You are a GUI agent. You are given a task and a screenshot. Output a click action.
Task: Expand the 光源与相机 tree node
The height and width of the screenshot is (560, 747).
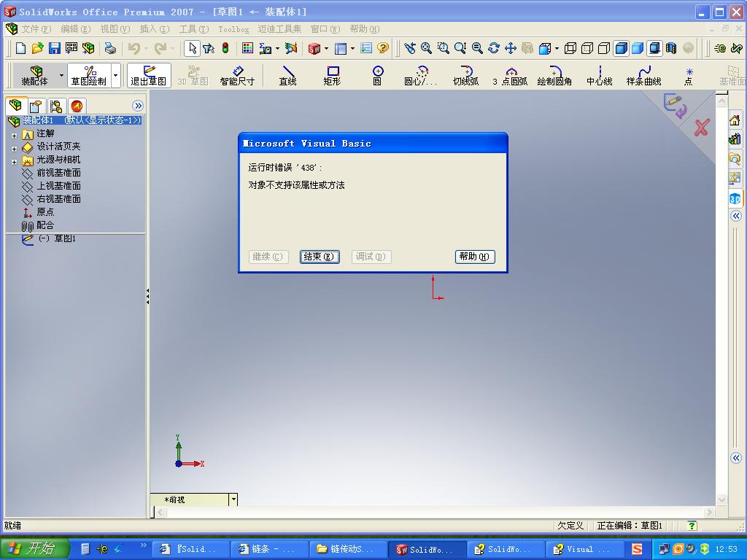(15, 162)
